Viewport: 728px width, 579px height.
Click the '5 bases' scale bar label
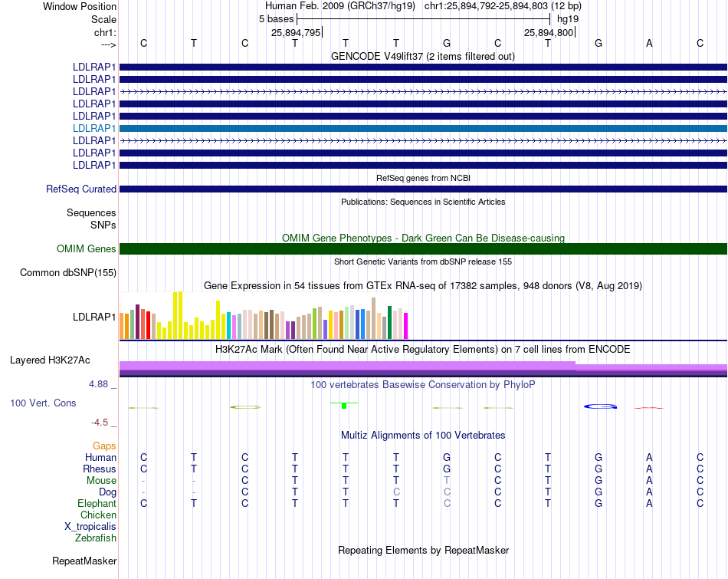[276, 19]
